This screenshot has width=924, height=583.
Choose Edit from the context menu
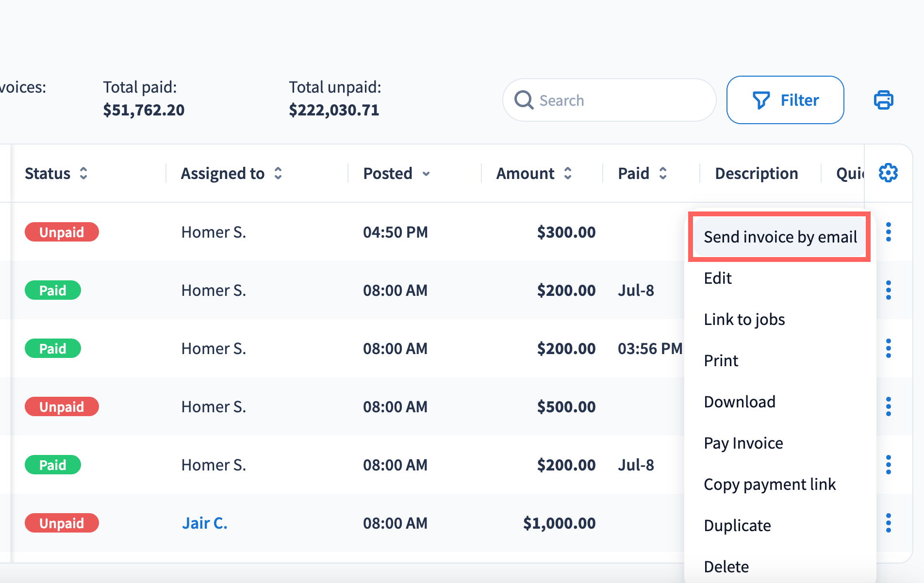pyautogui.click(x=718, y=278)
